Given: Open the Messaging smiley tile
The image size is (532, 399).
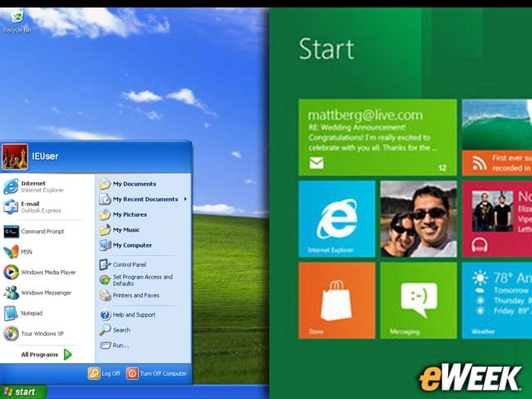Looking at the screenshot, I should pos(418,301).
